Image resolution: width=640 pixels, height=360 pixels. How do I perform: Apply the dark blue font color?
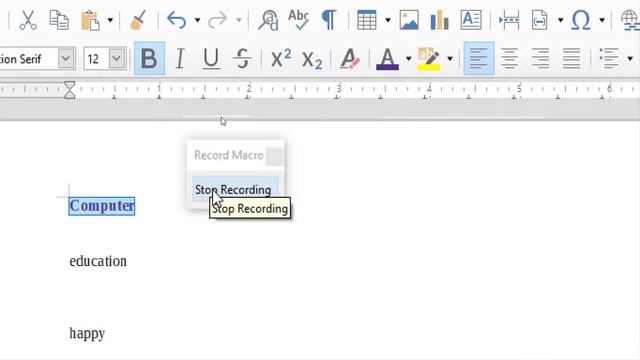click(387, 58)
